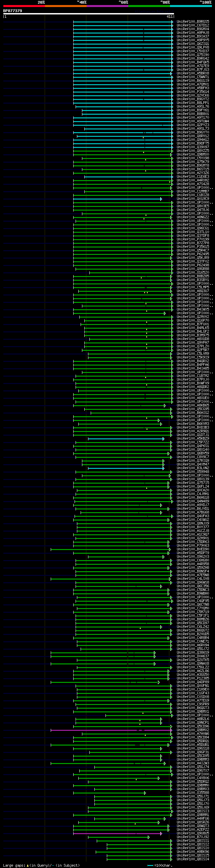This screenshot has width=215, height=868.
Task: Click the UniRef100_Q16P70 label
Action: (193, 320)
